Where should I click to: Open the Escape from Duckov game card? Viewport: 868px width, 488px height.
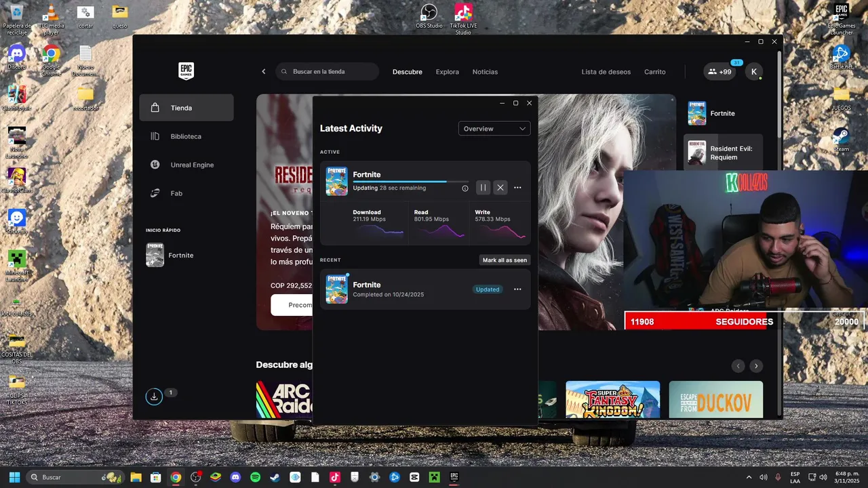(716, 399)
